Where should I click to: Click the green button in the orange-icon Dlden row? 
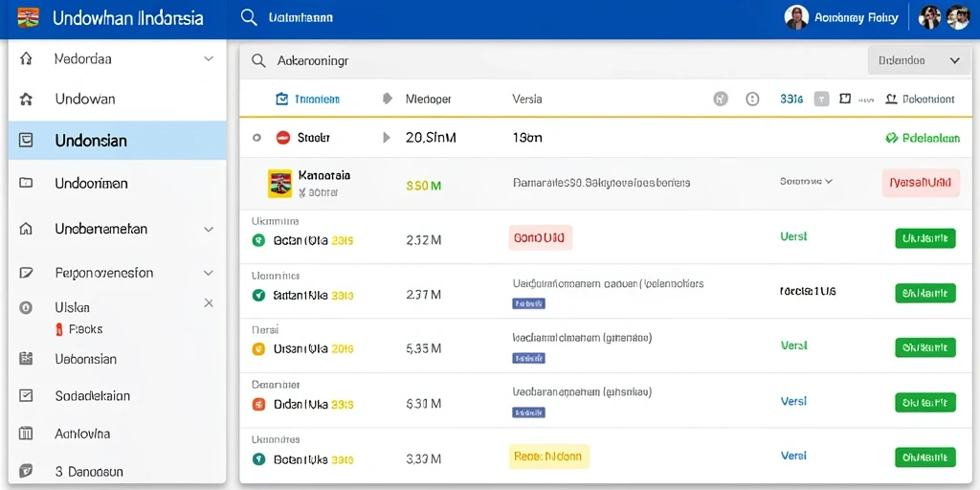[925, 403]
